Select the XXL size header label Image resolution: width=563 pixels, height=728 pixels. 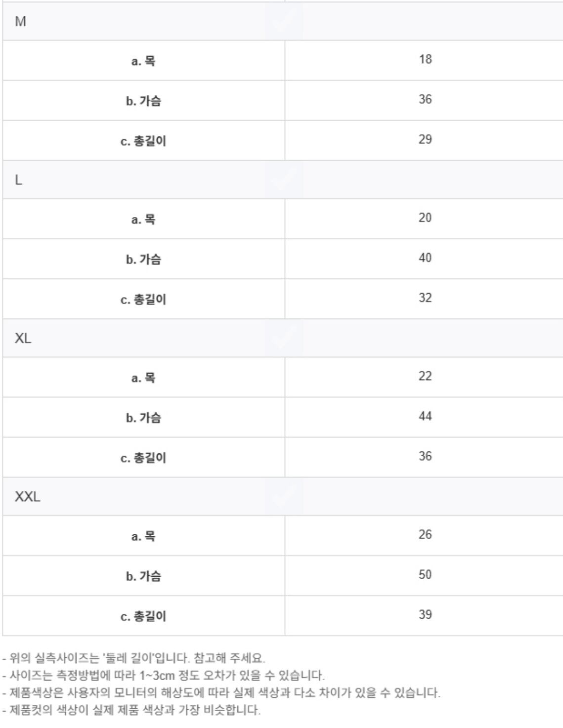27,497
